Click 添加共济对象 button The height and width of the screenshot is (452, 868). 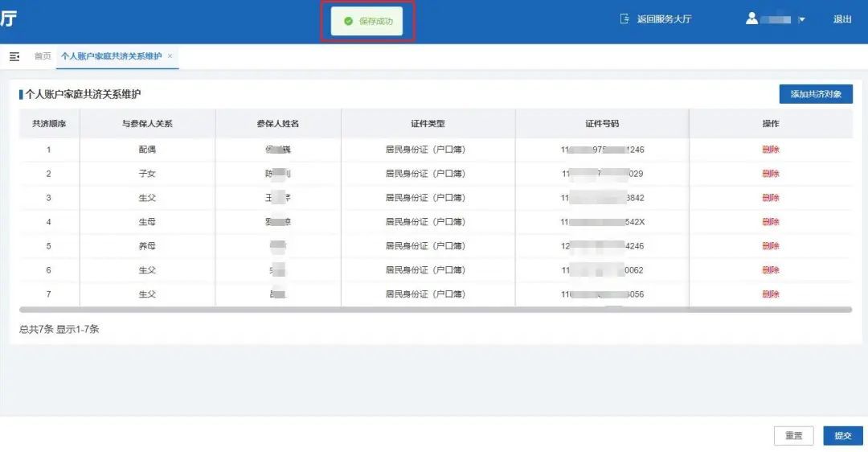click(x=815, y=94)
